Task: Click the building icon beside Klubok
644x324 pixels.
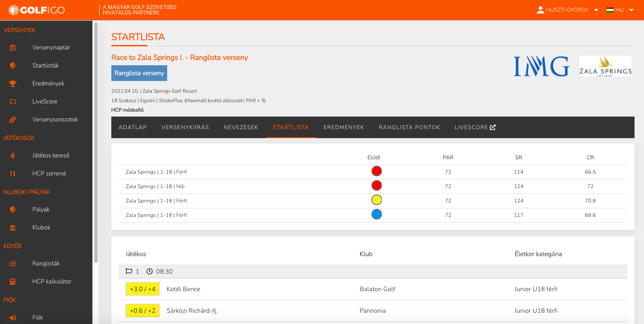Action: (x=13, y=228)
